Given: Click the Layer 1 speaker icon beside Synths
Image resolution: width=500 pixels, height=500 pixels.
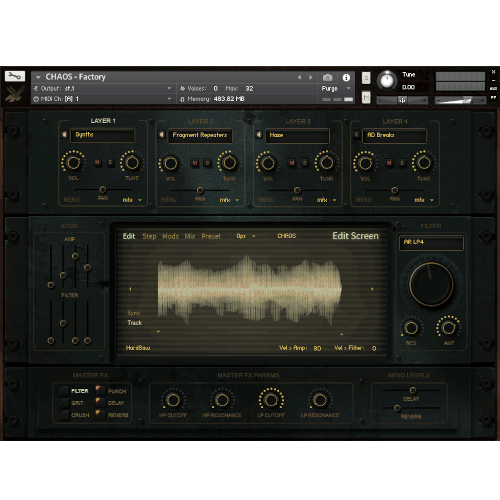Looking at the screenshot, I should point(64,134).
